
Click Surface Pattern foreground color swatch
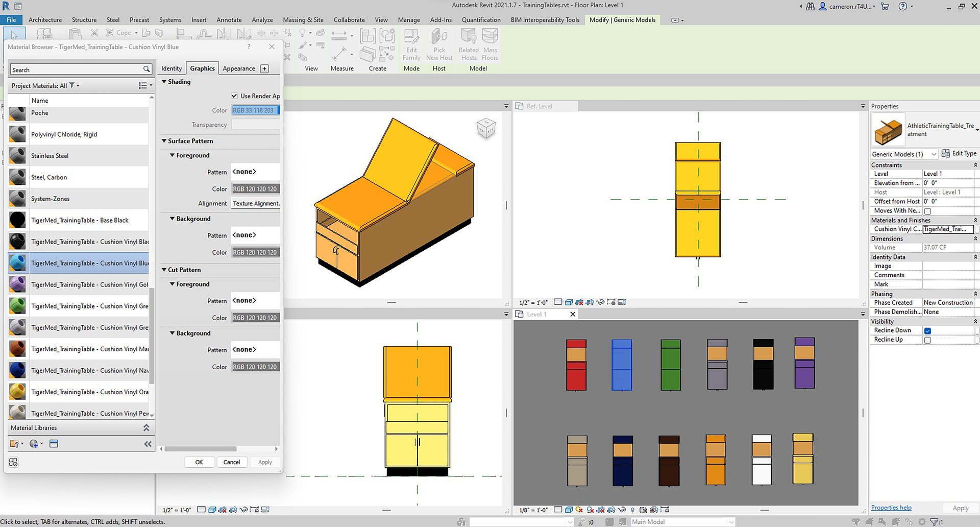[x=256, y=189]
